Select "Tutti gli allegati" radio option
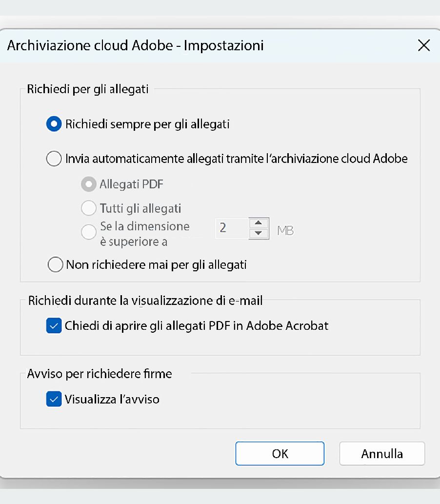 pyautogui.click(x=88, y=208)
